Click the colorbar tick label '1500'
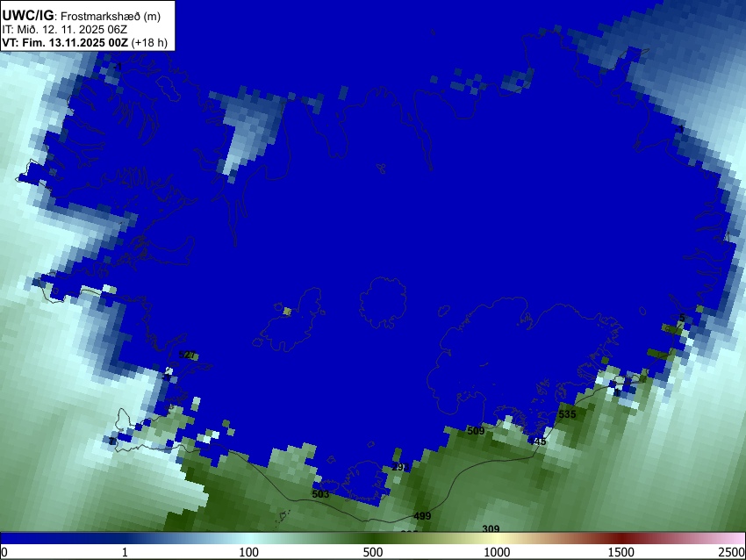 click(x=621, y=552)
